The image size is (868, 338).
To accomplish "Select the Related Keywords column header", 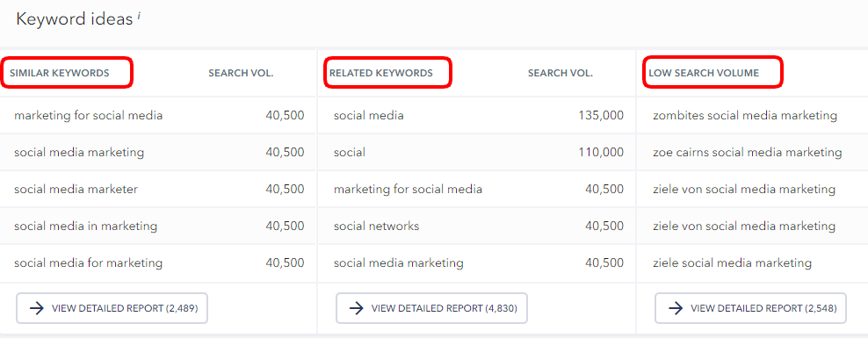I will [381, 73].
